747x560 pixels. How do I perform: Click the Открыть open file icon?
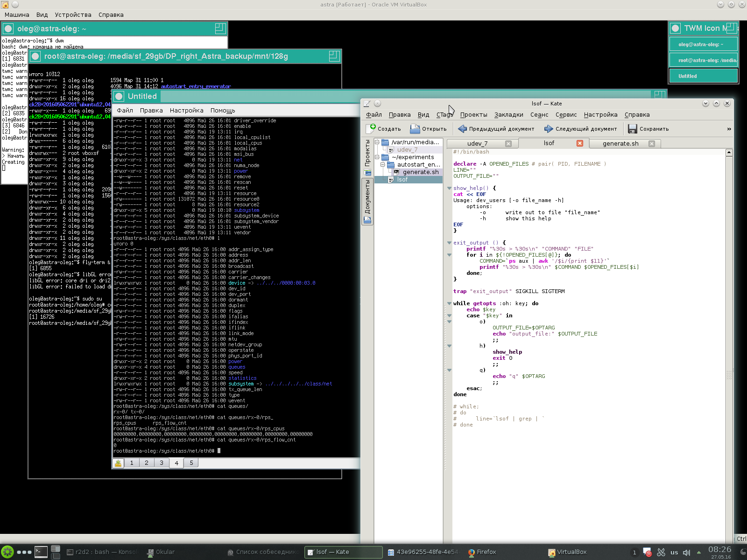click(x=415, y=129)
